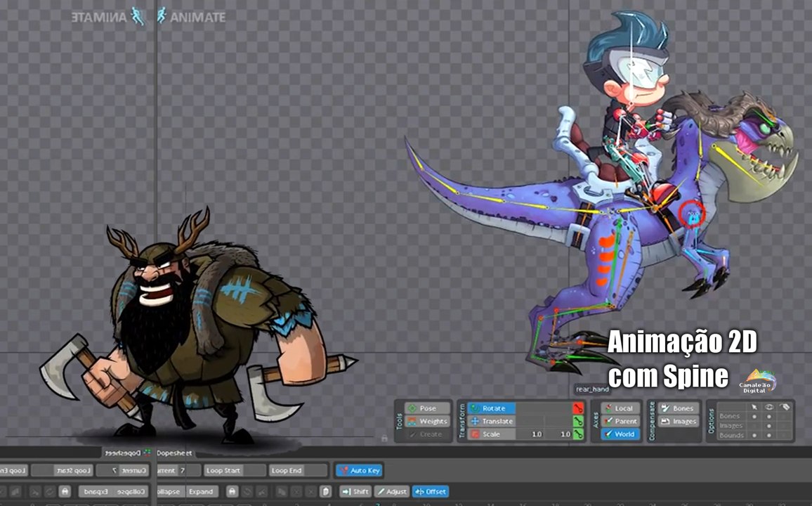Toggle Bounds visibility dot in Options
Viewport: 812px width, 506px height.
(769, 435)
